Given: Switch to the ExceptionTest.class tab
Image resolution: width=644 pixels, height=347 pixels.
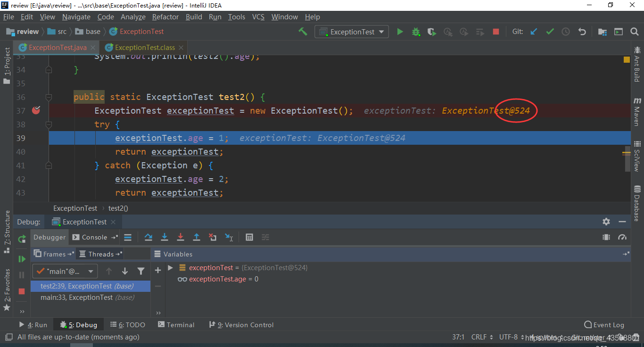Looking at the screenshot, I should [144, 47].
